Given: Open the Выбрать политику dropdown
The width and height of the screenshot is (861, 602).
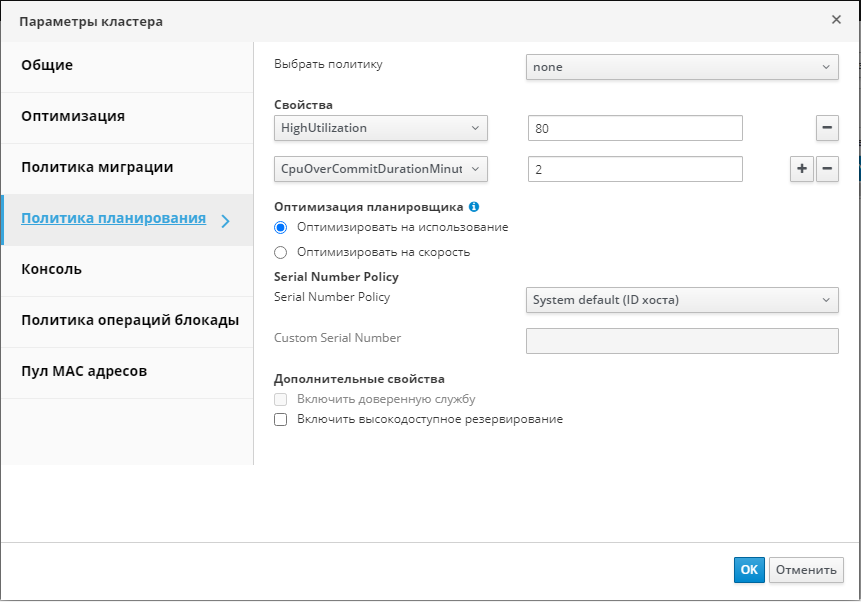Looking at the screenshot, I should (x=681, y=67).
